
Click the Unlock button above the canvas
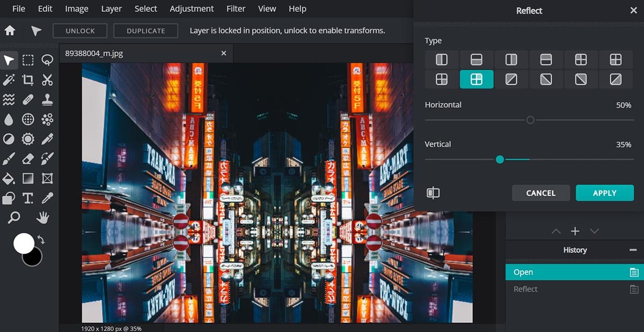[79, 31]
